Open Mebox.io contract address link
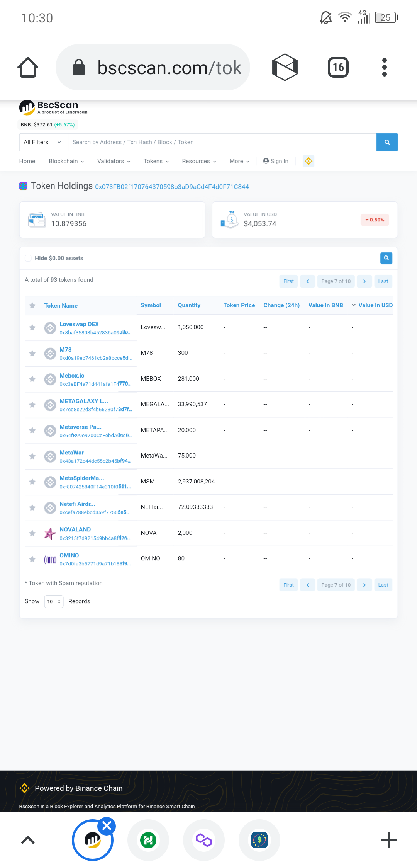The height and width of the screenshot is (868, 417). pos(95,384)
